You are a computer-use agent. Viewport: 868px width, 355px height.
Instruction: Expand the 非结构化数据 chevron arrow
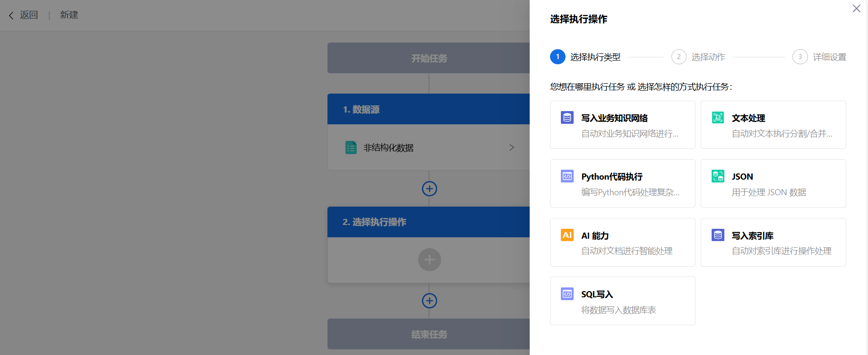[x=511, y=147]
